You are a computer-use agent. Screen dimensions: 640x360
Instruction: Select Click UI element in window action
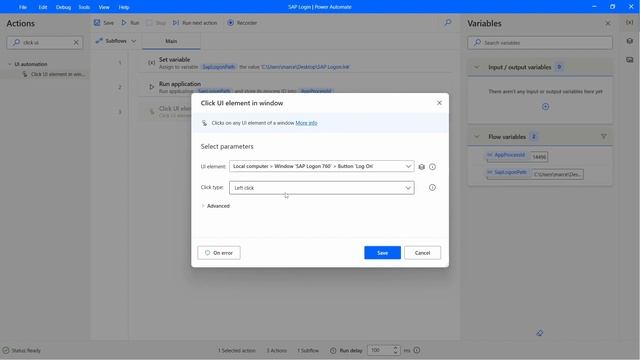coord(54,74)
